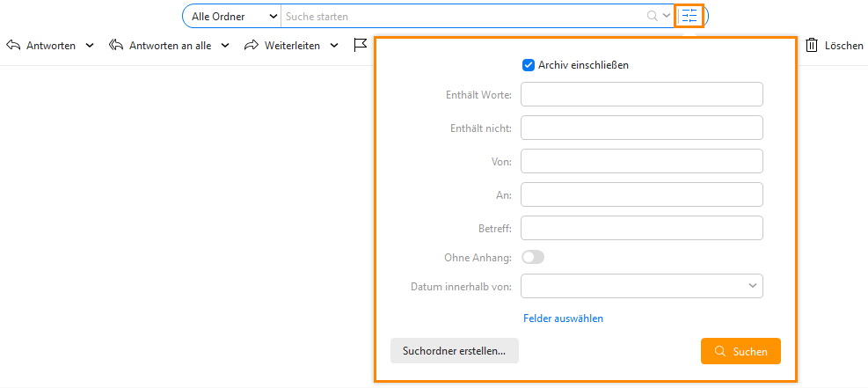This screenshot has width=868, height=388.
Task: Click the Weiterleiten forward arrow icon
Action: (252, 46)
